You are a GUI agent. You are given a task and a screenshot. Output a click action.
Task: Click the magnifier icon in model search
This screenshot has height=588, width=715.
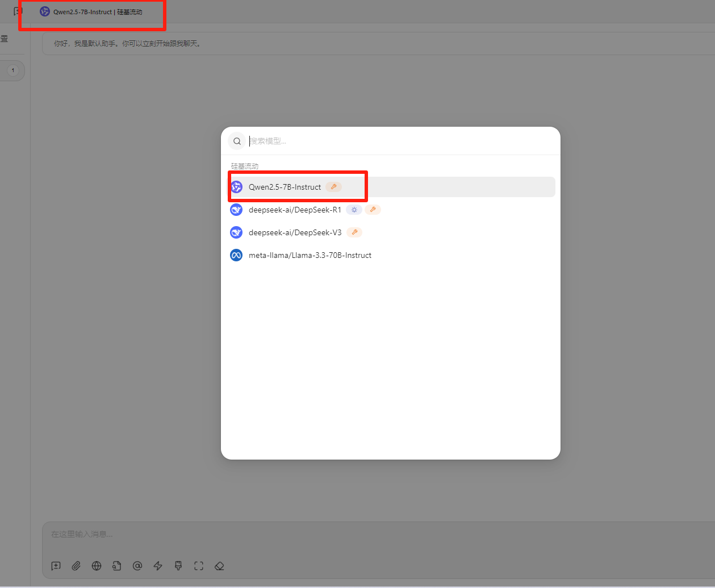pos(237,141)
